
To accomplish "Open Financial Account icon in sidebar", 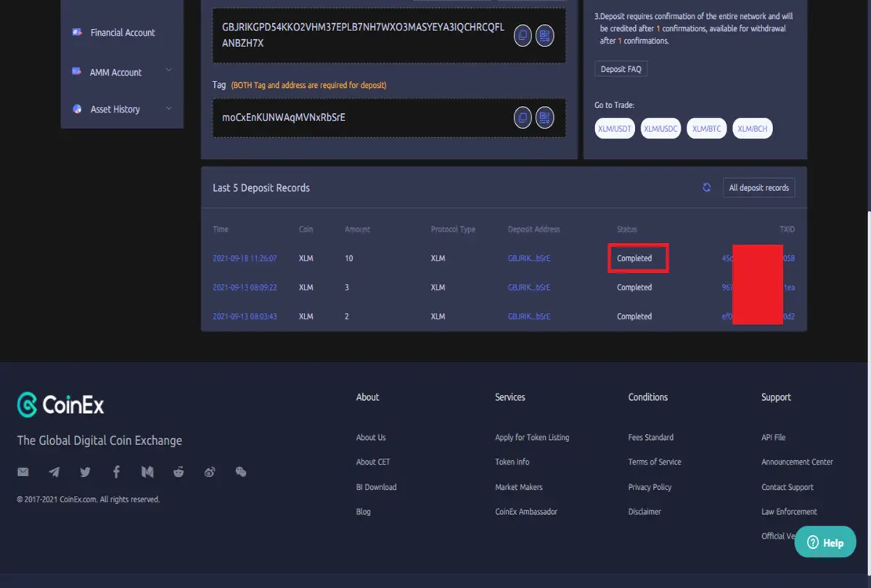I will [x=77, y=32].
